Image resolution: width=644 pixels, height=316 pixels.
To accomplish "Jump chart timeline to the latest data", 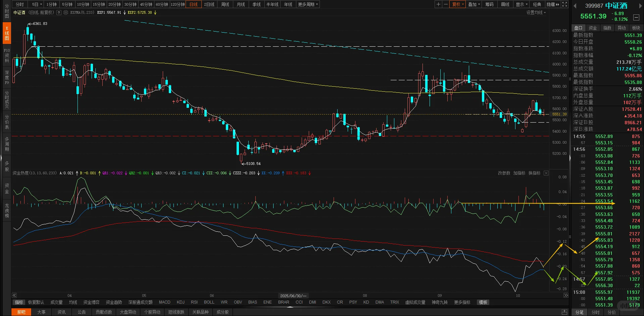I will click(566, 296).
